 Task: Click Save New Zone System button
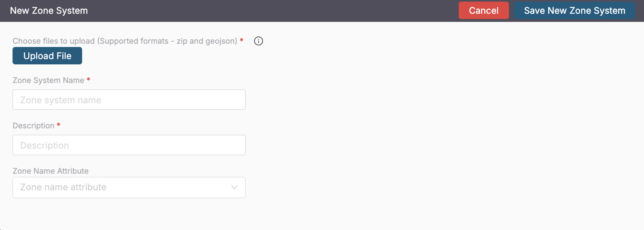click(574, 11)
